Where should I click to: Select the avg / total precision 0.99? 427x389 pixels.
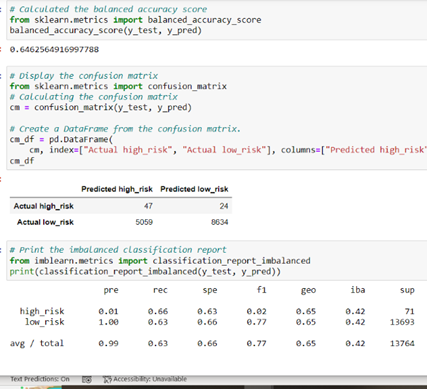click(108, 343)
